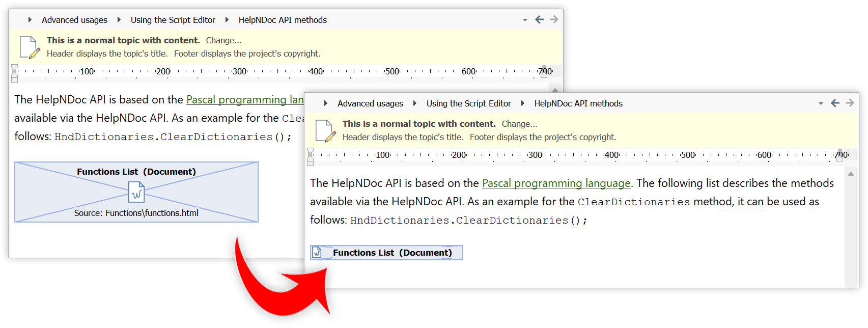Click 'Footer displays the project's copyright.' front window

pos(543,137)
